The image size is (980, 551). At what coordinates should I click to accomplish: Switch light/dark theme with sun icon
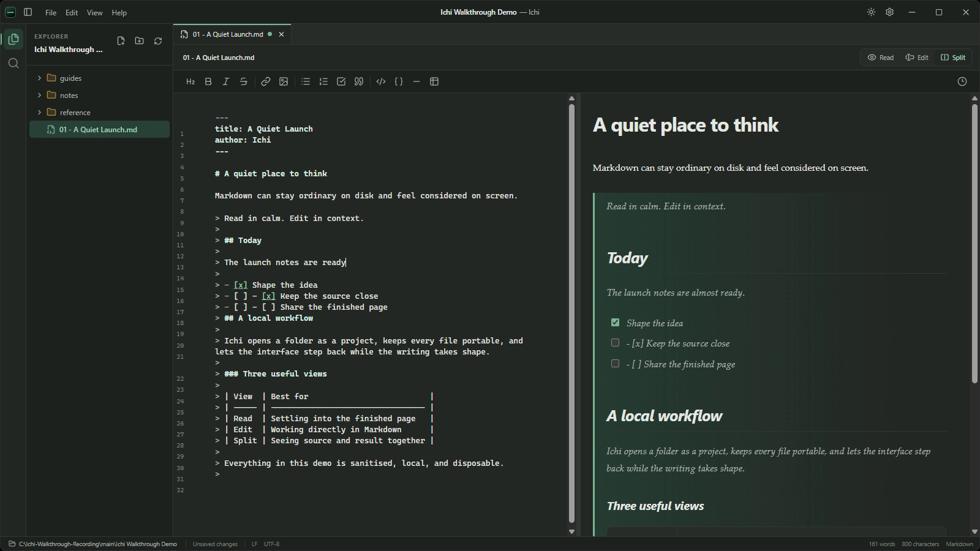(x=871, y=12)
